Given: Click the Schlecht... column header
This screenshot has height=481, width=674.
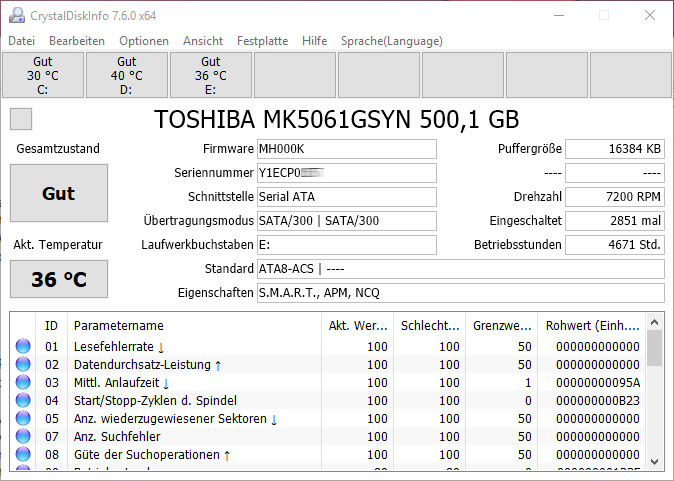Looking at the screenshot, I should coord(430,325).
